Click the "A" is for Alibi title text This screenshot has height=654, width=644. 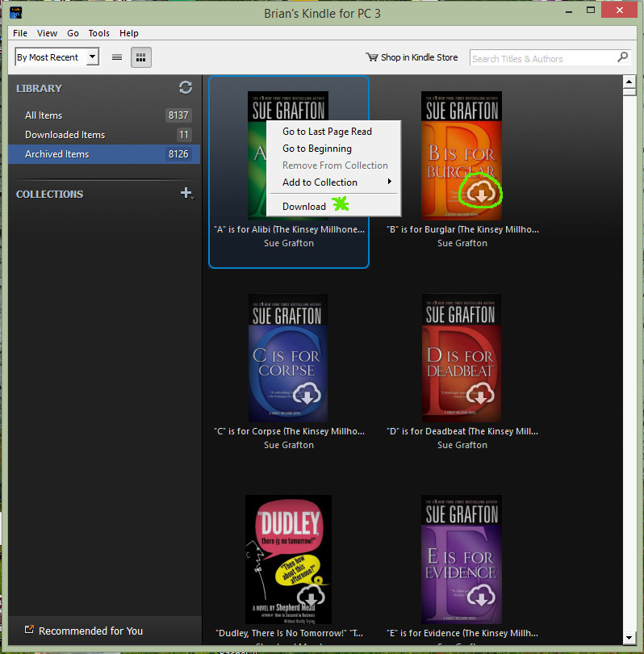(289, 229)
